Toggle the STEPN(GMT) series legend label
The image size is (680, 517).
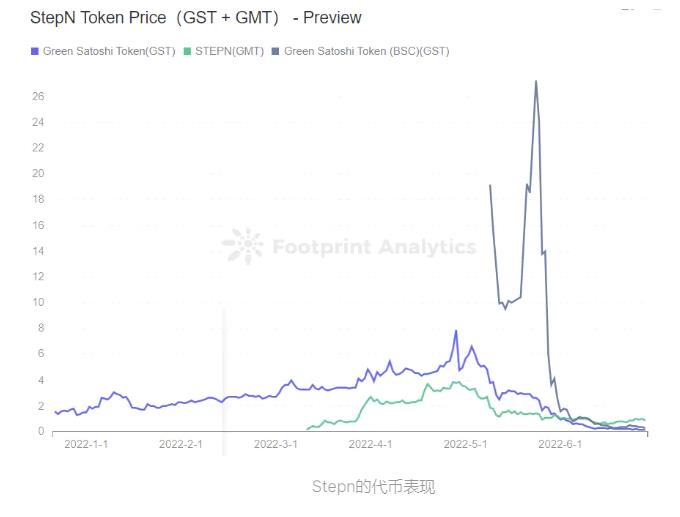(230, 51)
